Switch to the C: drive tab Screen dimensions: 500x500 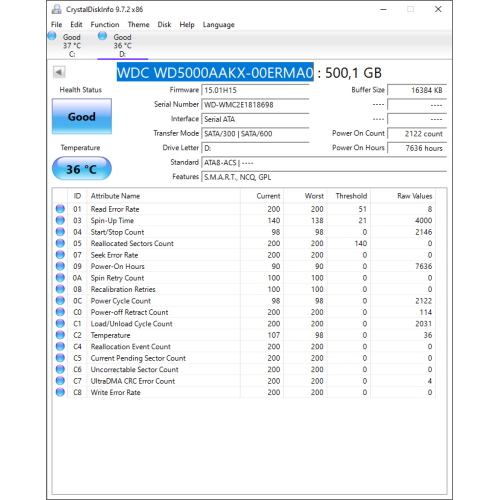tap(71, 45)
